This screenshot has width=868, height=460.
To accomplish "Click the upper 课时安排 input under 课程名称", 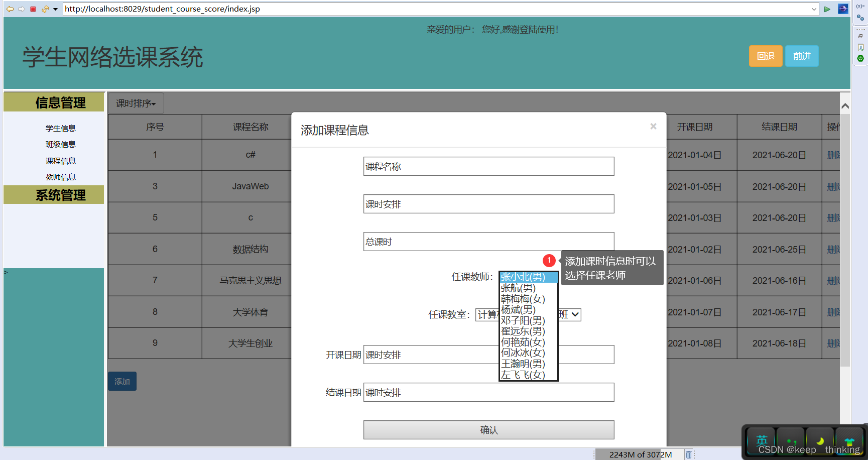I will click(x=488, y=204).
